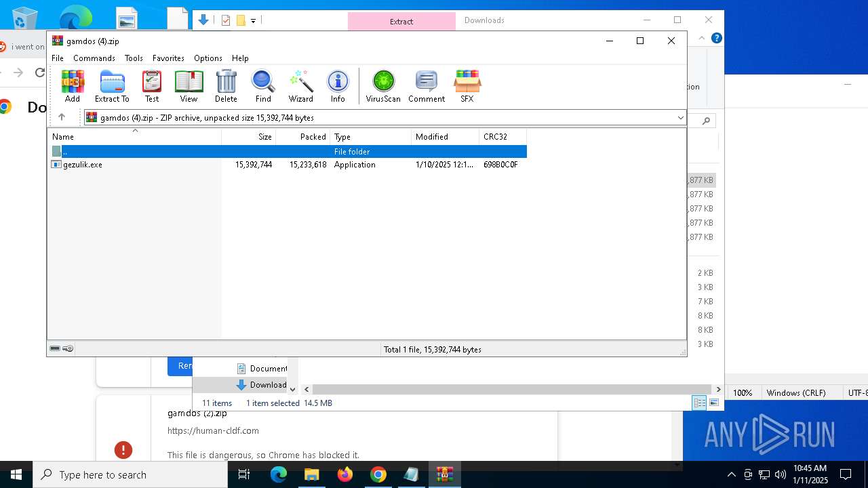Open Extract To from WinRAR toolbar
The height and width of the screenshot is (488, 868).
click(112, 86)
